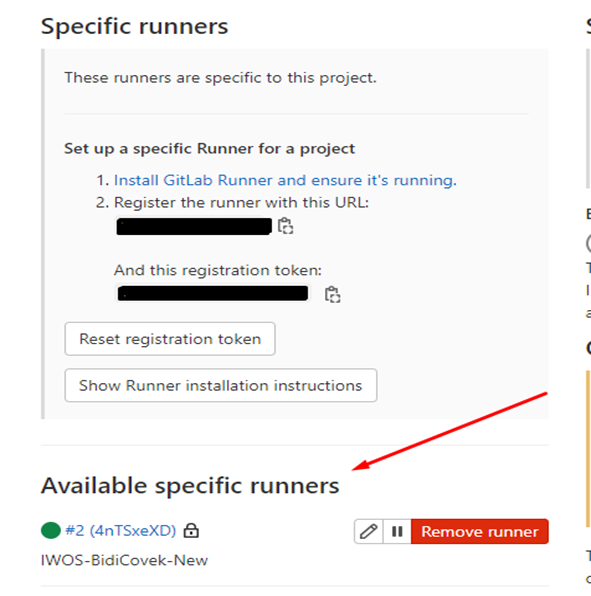Copy the registration token to clipboard
The height and width of the screenshot is (596, 591).
pyautogui.click(x=333, y=295)
